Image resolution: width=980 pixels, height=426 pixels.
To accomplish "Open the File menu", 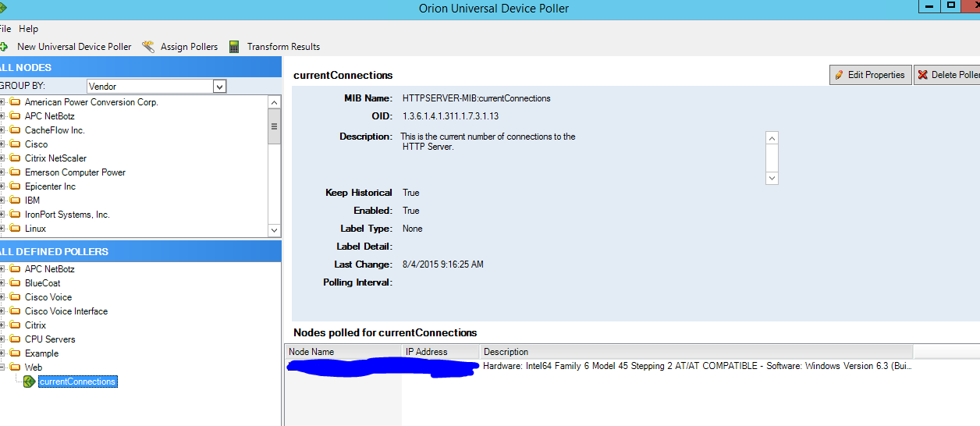I will [5, 29].
